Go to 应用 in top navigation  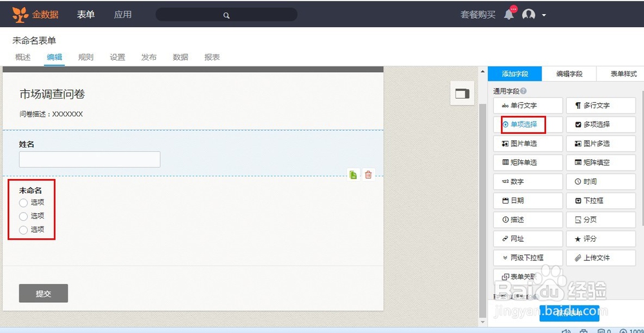(123, 15)
